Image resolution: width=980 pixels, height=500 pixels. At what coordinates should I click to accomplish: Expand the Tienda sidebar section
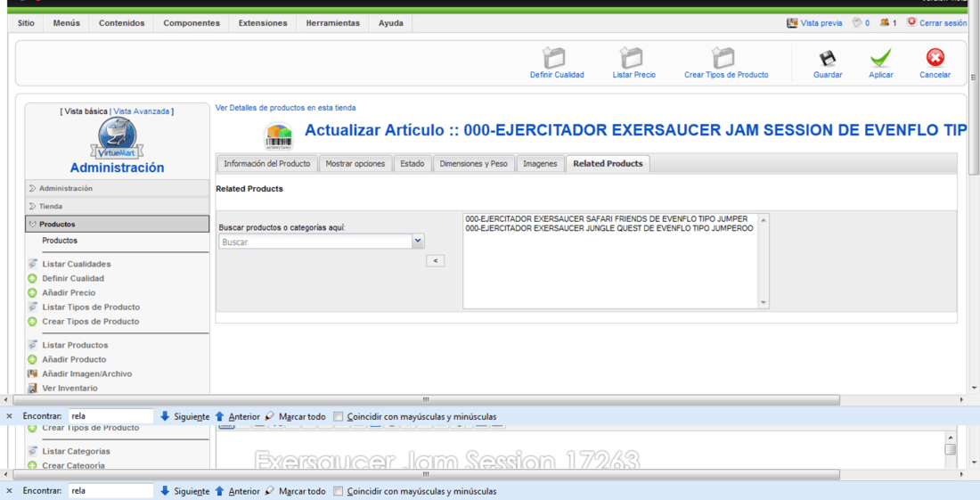coord(117,206)
